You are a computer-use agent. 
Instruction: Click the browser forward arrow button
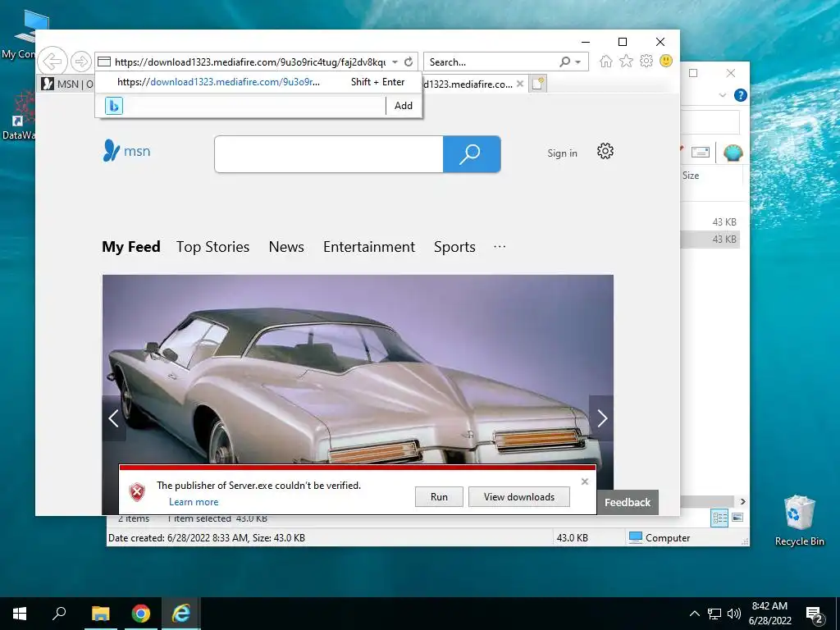pyautogui.click(x=81, y=62)
